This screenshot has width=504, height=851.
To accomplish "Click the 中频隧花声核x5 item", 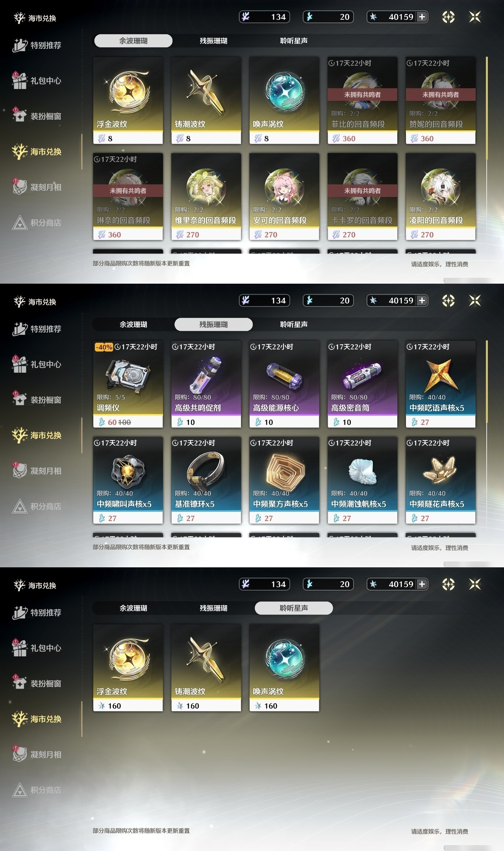I will (440, 480).
